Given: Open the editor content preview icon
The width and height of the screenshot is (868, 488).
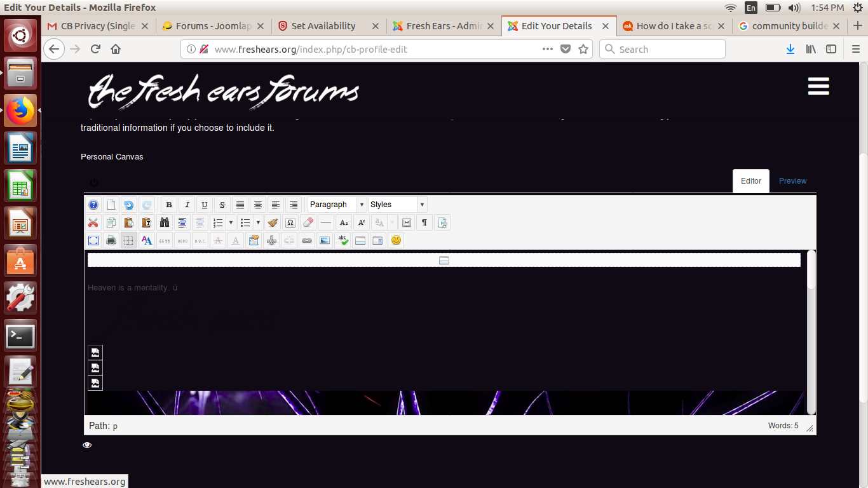Looking at the screenshot, I should [442, 222].
